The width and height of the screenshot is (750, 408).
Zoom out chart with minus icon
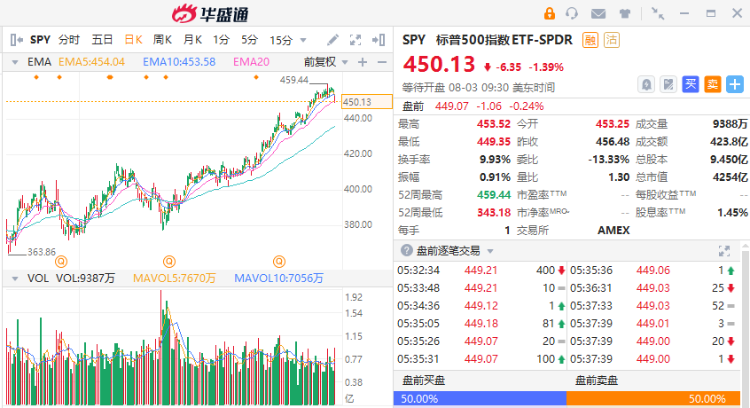click(x=382, y=62)
